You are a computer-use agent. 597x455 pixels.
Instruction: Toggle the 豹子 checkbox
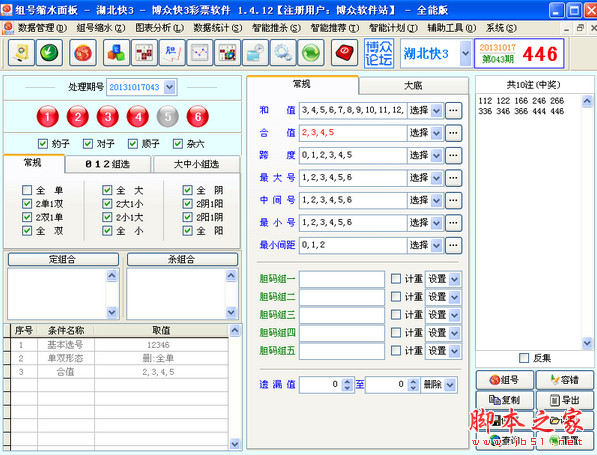pyautogui.click(x=43, y=144)
